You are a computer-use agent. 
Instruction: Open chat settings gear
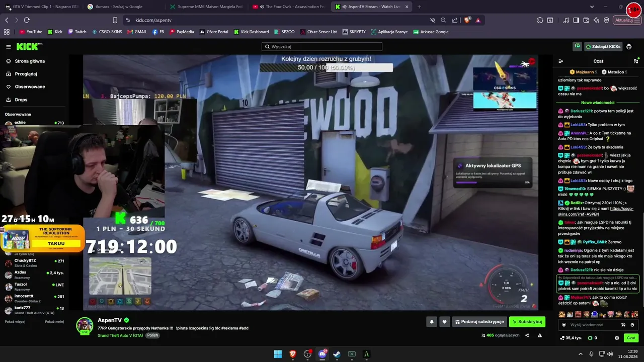[x=617, y=338]
